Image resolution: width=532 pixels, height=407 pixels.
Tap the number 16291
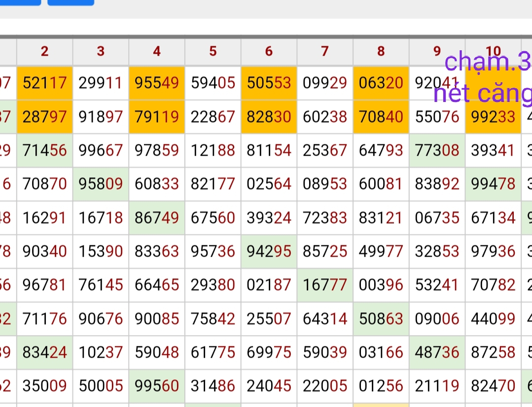click(x=44, y=218)
